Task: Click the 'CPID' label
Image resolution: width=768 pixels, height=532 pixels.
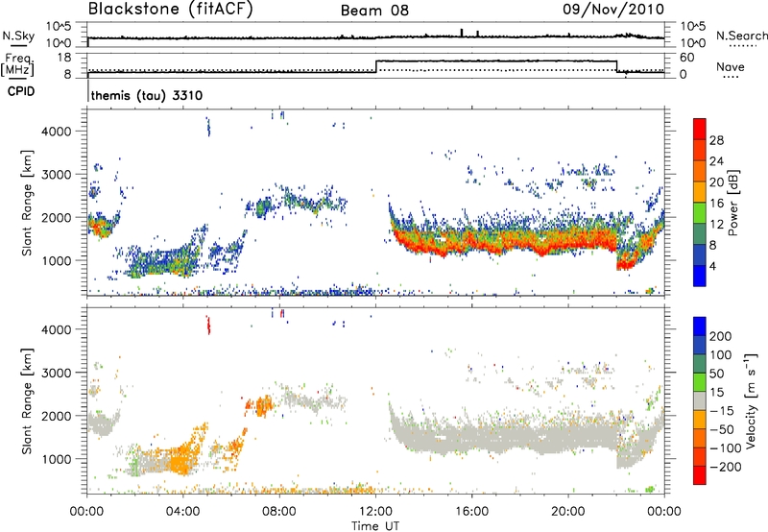Action: click(21, 91)
